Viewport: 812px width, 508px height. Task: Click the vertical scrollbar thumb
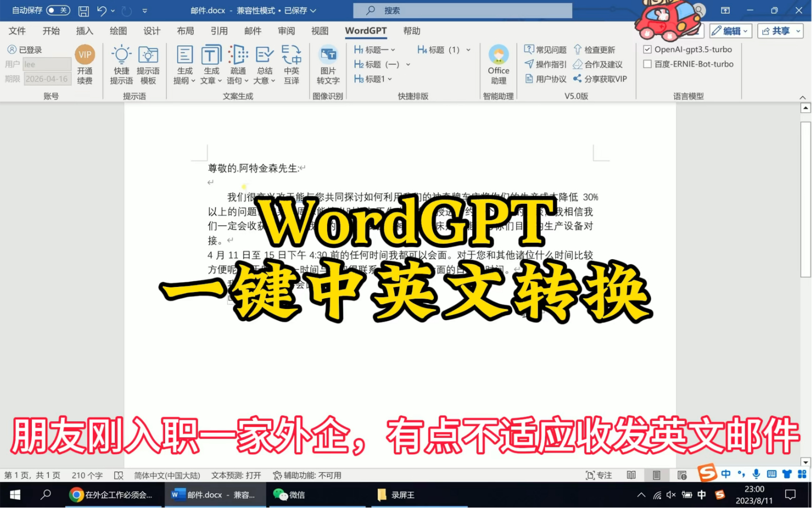pyautogui.click(x=805, y=199)
